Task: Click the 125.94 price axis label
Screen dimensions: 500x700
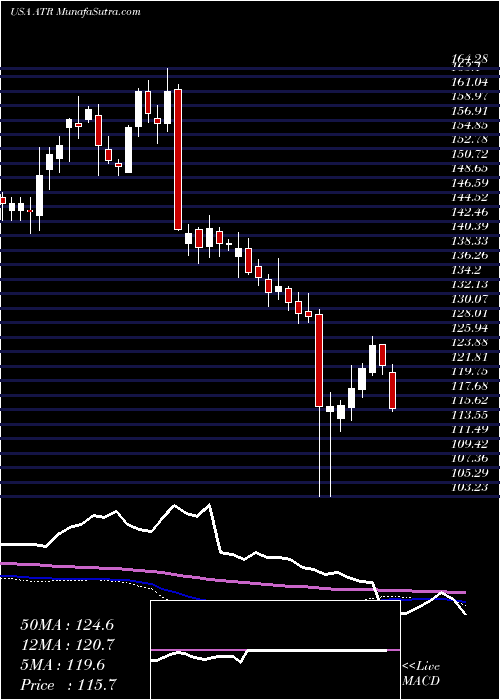Action: 470,328
